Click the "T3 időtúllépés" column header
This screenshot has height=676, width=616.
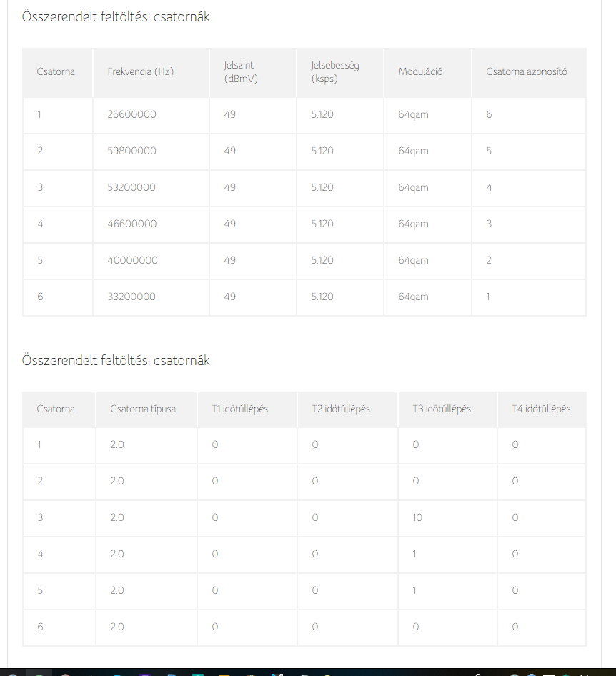tap(442, 409)
